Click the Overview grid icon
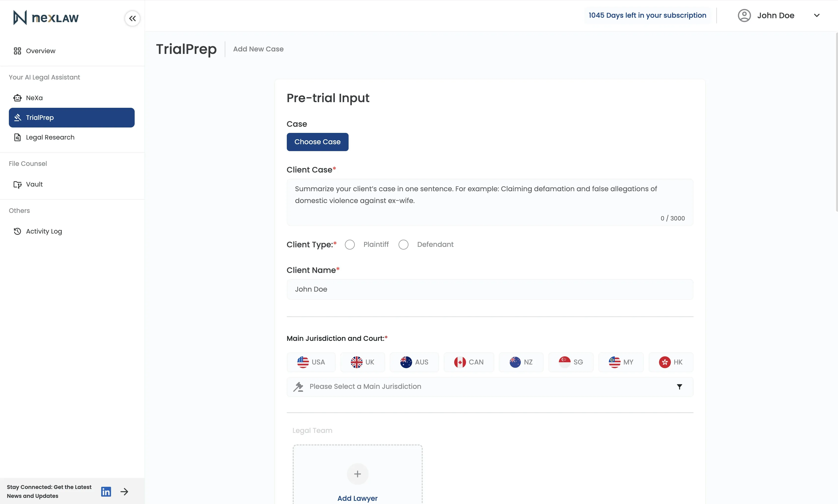Screen dimensions: 838x504 (17, 51)
